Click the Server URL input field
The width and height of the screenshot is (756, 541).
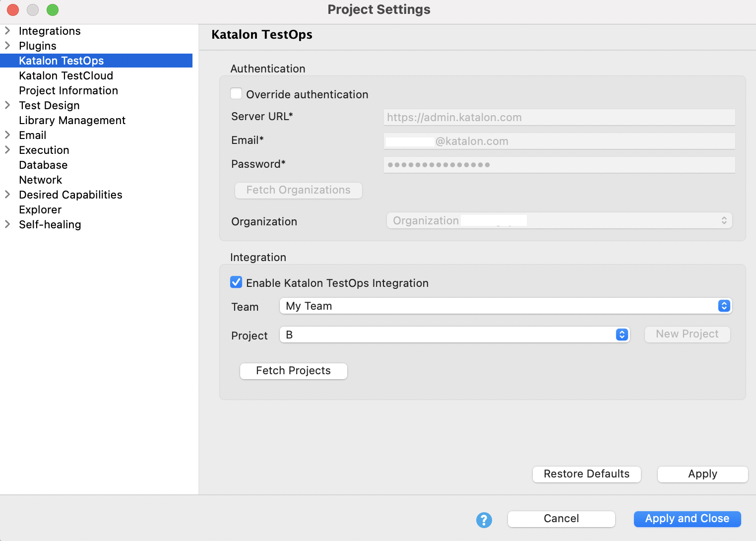pos(559,117)
